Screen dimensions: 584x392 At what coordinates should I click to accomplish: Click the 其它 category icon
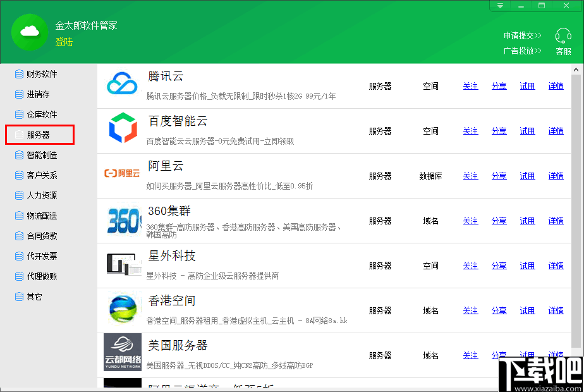pos(20,297)
